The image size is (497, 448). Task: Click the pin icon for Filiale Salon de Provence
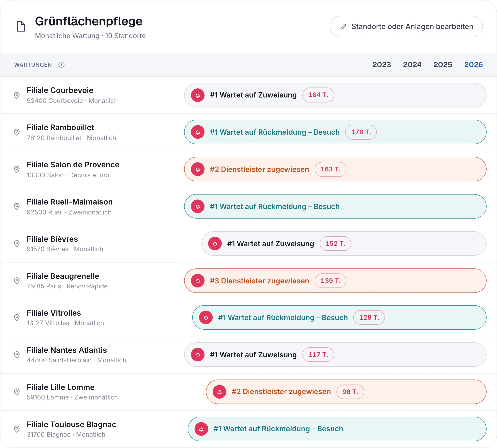tap(17, 170)
